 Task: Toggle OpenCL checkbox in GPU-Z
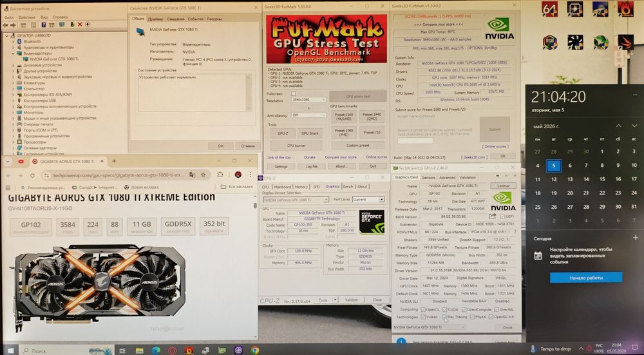pos(424,309)
